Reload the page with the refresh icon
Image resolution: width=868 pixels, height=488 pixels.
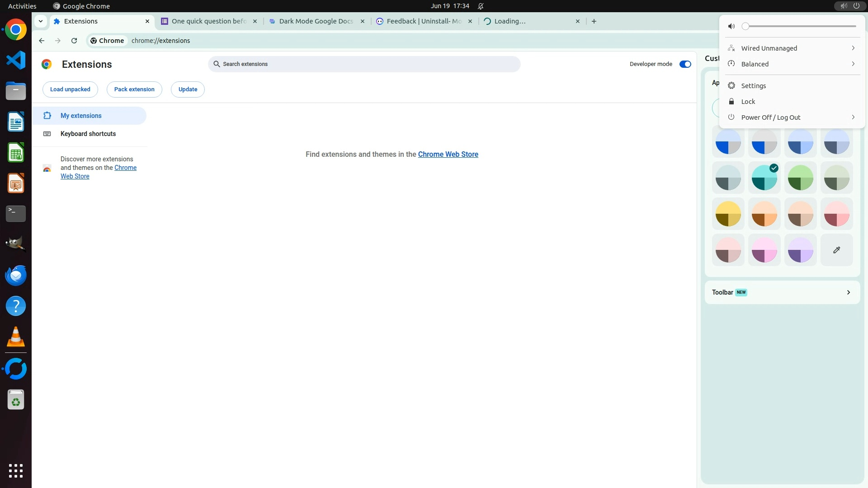[74, 41]
